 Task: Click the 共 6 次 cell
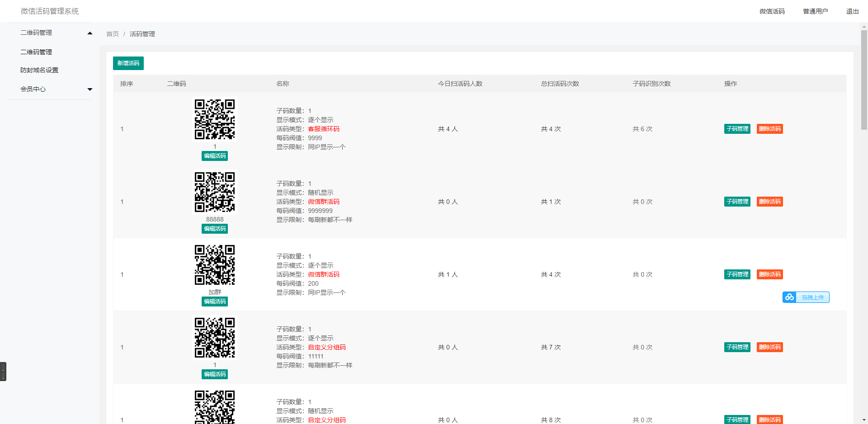click(642, 129)
